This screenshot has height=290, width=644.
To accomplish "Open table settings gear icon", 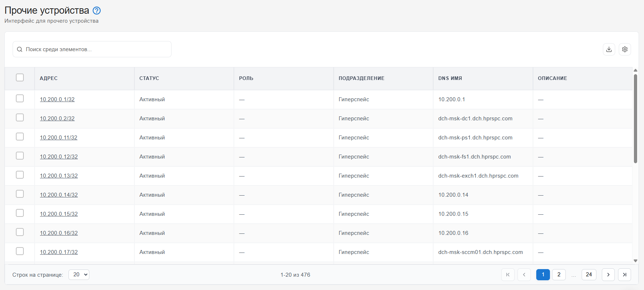I will click(x=625, y=49).
